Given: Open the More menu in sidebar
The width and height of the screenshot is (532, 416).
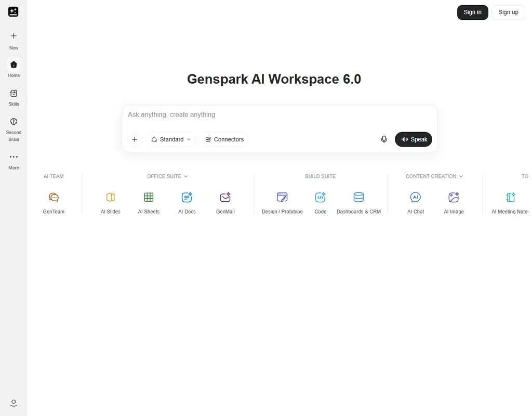Looking at the screenshot, I should pyautogui.click(x=14, y=161).
